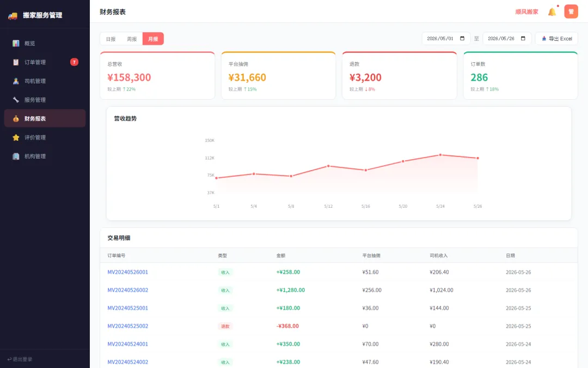
Task: Click the 退出登录 logout link
Action: pos(20,359)
